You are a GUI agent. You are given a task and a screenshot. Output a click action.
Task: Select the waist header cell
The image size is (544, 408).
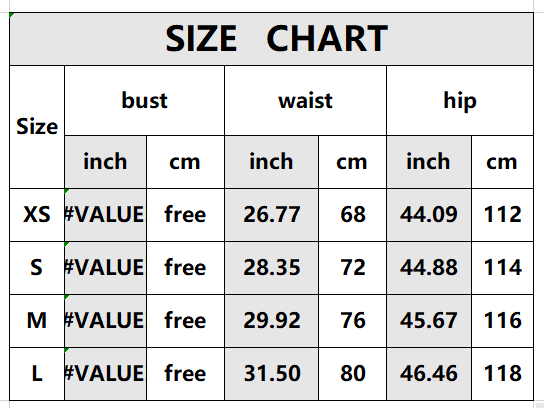pyautogui.click(x=305, y=101)
